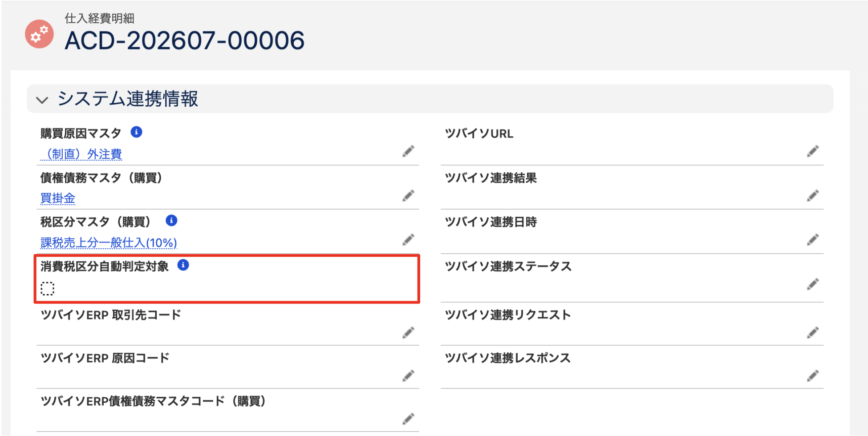Edit the ツバイソ連携結果 field pencil icon
Image resolution: width=868 pixels, height=436 pixels.
(813, 196)
